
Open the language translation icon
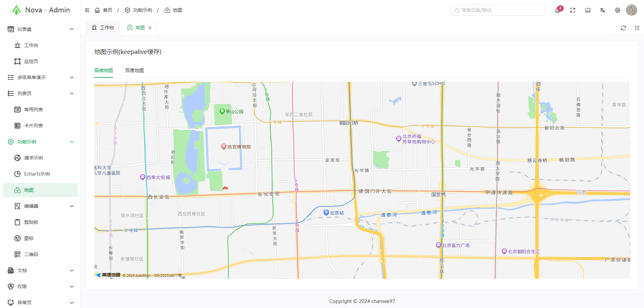pos(602,10)
